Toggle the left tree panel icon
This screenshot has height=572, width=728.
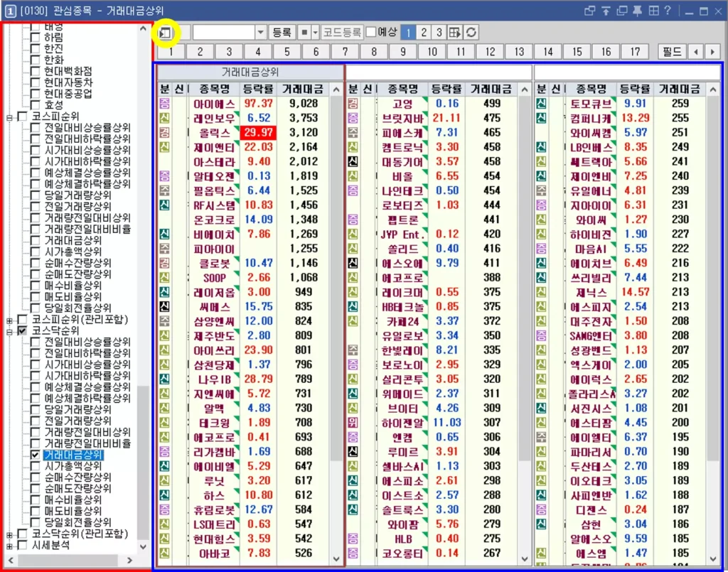click(165, 33)
